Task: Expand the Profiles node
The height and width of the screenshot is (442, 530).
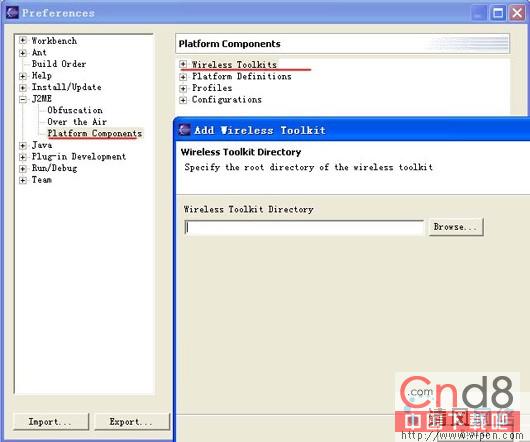Action: pos(183,88)
